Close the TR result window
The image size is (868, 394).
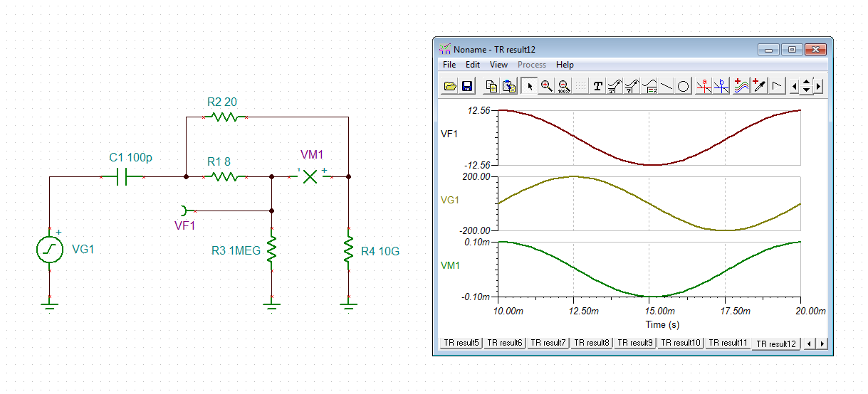(815, 49)
